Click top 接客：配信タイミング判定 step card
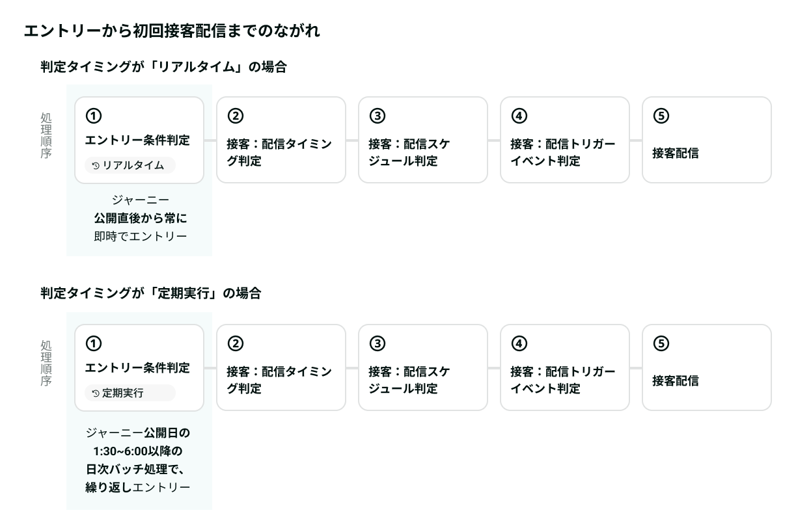Viewport: 811px width, 532px height. [281, 140]
